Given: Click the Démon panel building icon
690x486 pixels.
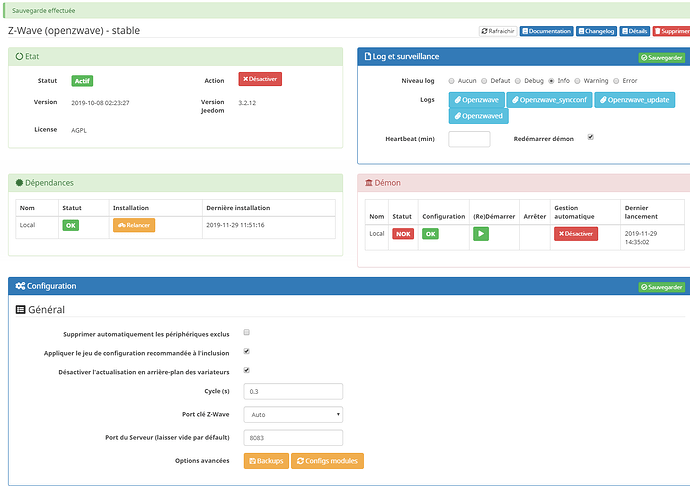Looking at the screenshot, I should pos(369,183).
